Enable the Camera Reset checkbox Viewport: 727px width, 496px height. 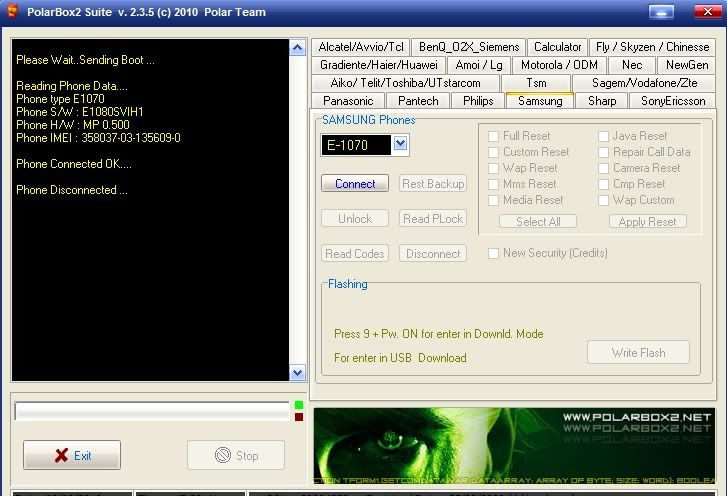[x=603, y=168]
